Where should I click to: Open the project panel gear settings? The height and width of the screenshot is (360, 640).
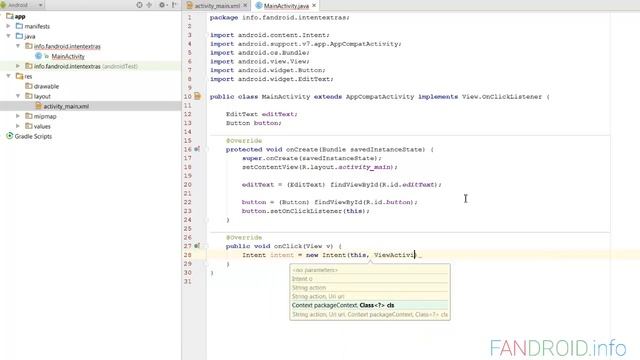point(162,5)
